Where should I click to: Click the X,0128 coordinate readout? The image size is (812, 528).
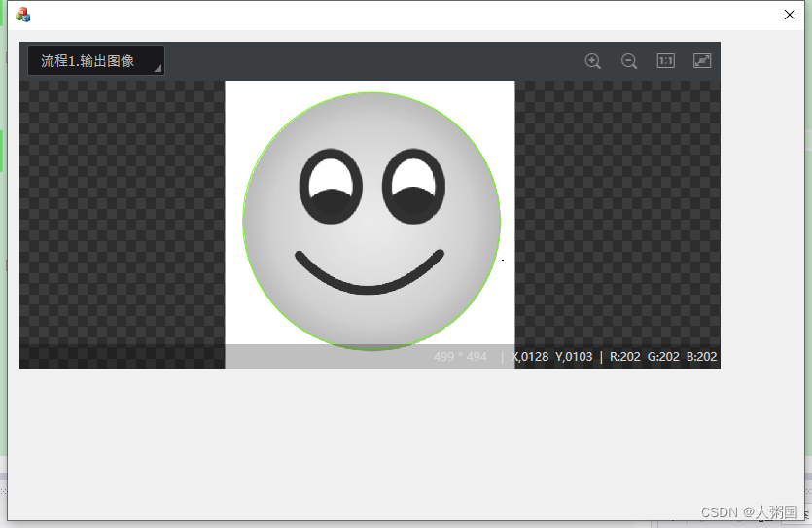pyautogui.click(x=530, y=357)
